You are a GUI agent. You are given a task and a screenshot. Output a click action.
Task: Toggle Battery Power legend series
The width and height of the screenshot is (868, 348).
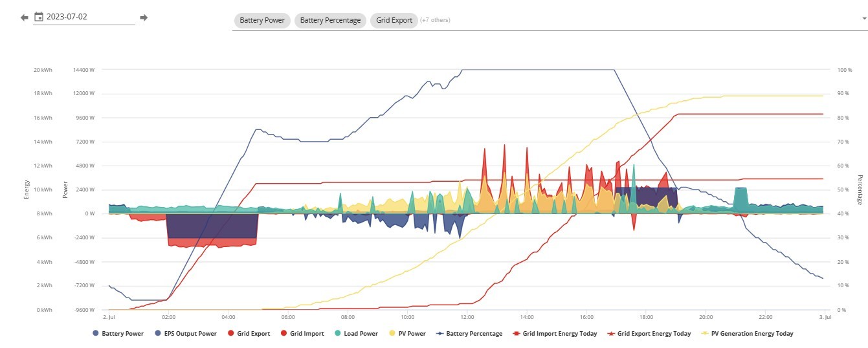click(x=118, y=334)
